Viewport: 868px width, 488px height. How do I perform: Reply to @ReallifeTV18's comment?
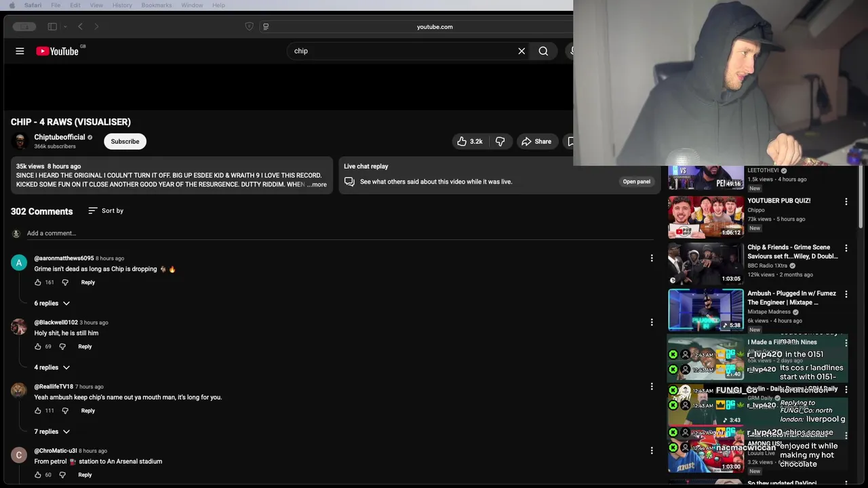[88, 411]
